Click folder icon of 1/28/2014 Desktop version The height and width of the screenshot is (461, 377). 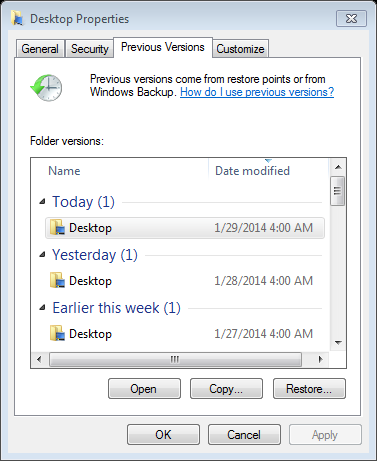click(57, 280)
